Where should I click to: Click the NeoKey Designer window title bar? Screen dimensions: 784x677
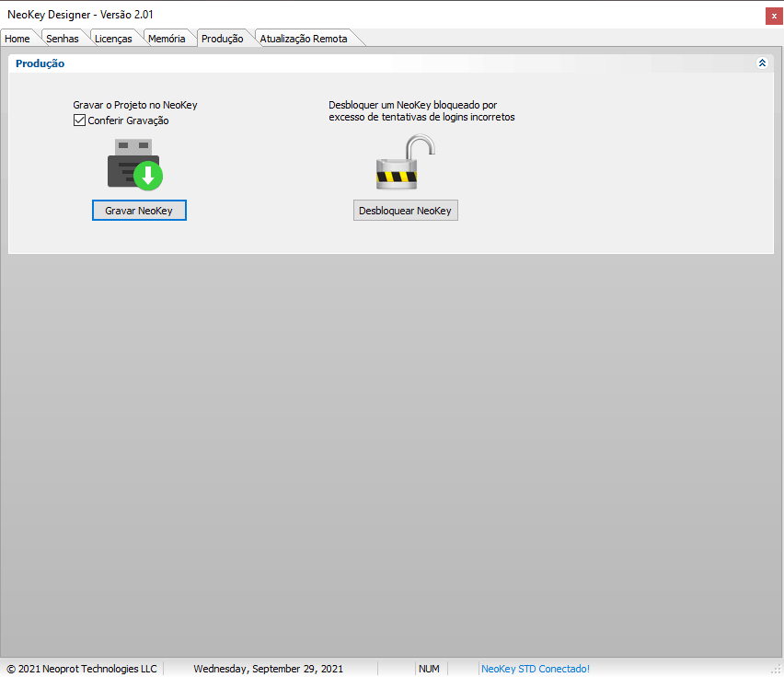(368, 14)
